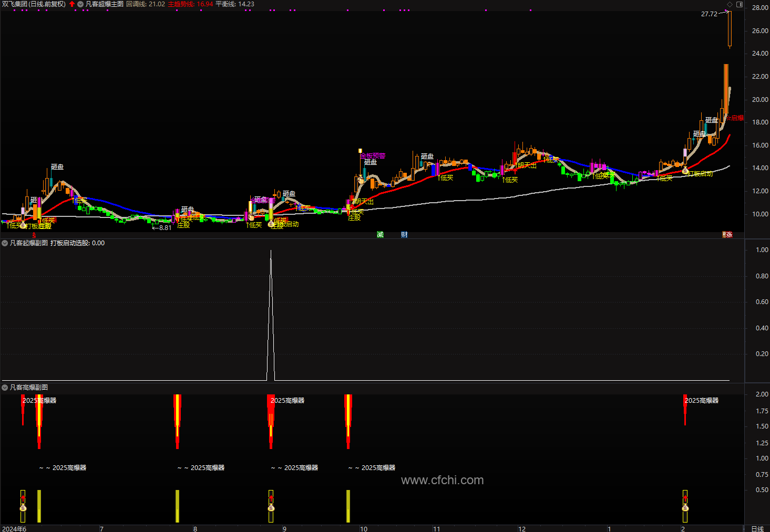Open the main chart indicator dropdown arrow

pos(80,4)
